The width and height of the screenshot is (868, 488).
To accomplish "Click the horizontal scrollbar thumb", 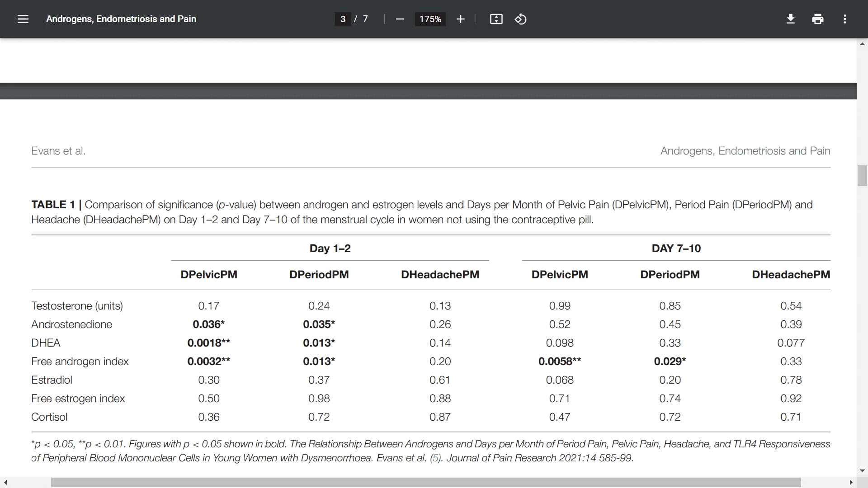I will pos(426,483).
